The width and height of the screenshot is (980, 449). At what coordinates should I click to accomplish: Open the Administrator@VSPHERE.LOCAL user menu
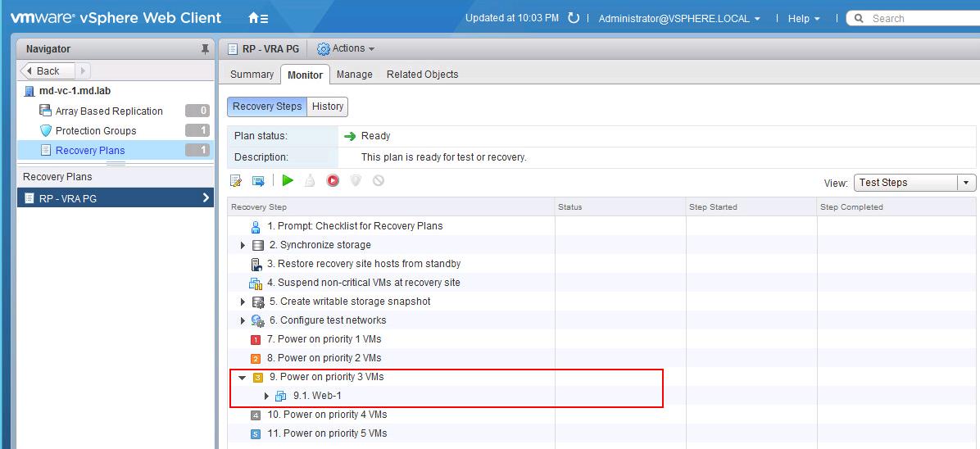pyautogui.click(x=679, y=19)
